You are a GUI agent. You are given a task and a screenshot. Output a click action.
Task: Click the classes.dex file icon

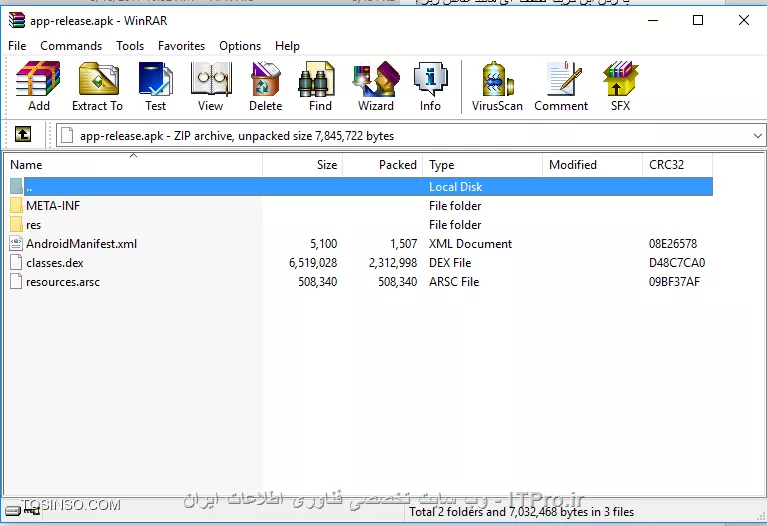16,263
